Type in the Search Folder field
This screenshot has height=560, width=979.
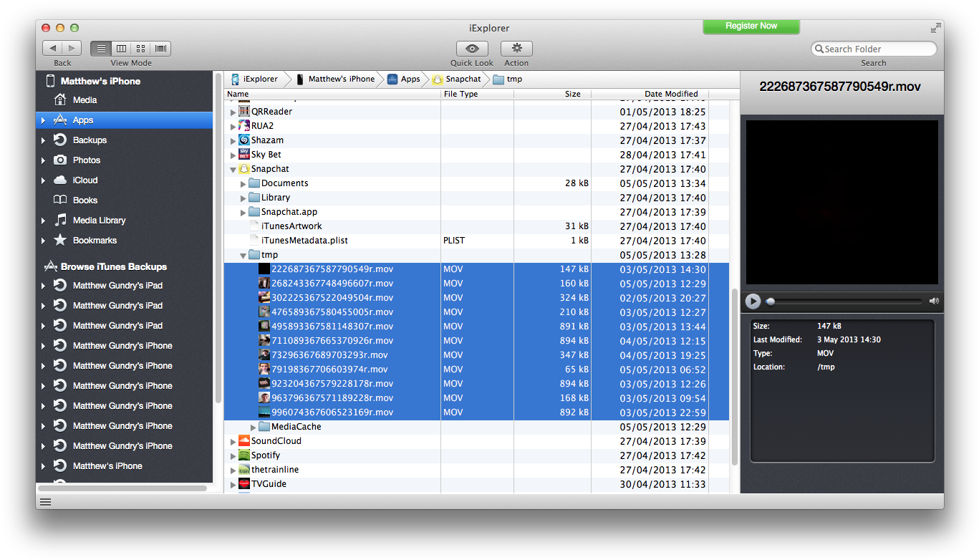pos(878,49)
